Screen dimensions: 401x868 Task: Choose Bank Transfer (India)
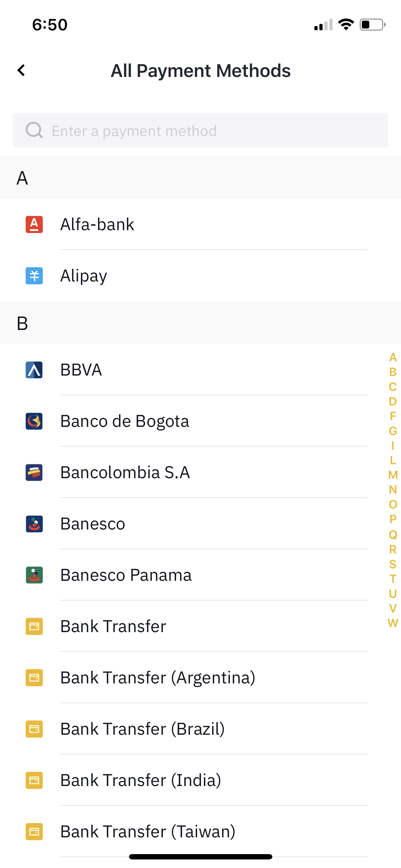coord(200,780)
